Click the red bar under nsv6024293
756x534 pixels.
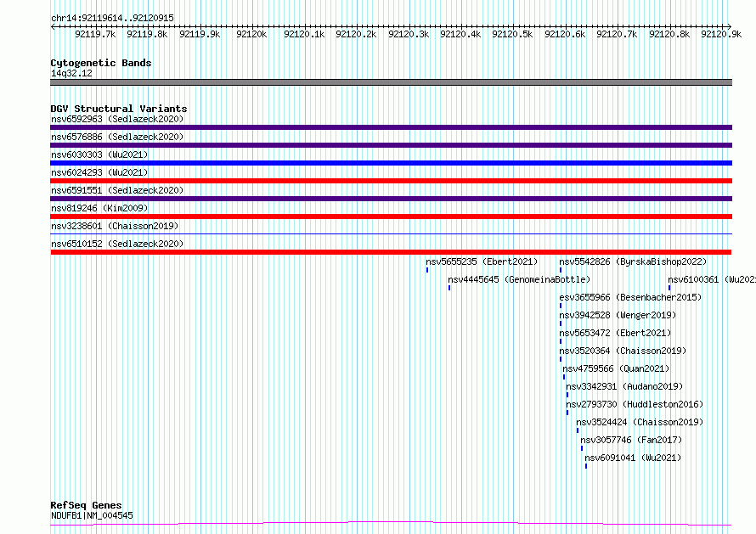[x=391, y=181]
